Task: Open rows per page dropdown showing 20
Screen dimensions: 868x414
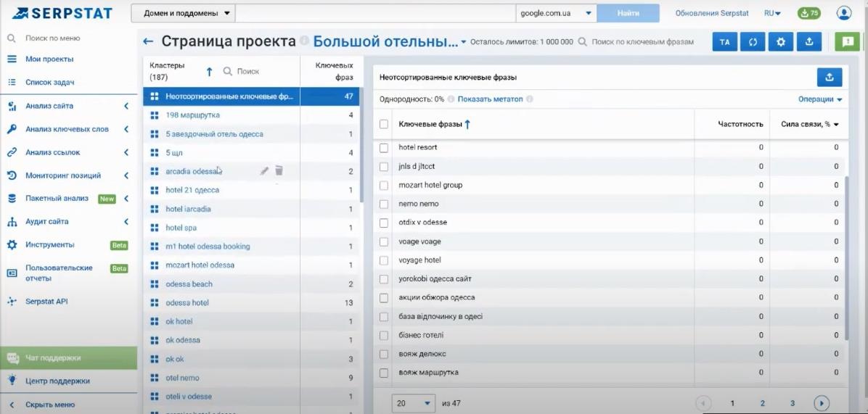Action: 414,403
